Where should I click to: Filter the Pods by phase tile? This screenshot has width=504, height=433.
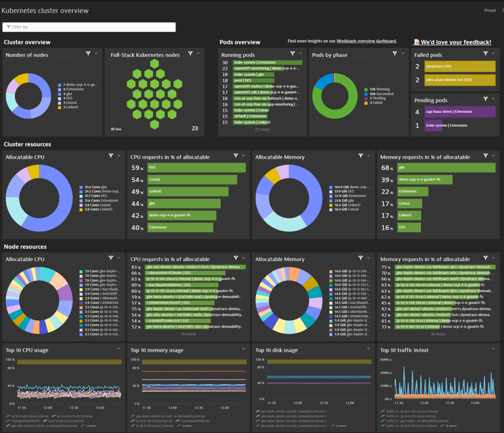click(395, 53)
